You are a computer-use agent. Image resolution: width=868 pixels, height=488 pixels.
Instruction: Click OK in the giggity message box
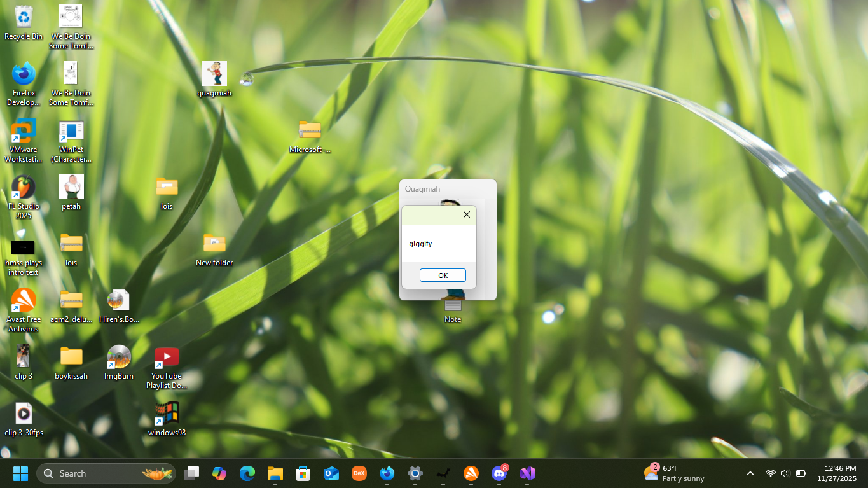[443, 275]
